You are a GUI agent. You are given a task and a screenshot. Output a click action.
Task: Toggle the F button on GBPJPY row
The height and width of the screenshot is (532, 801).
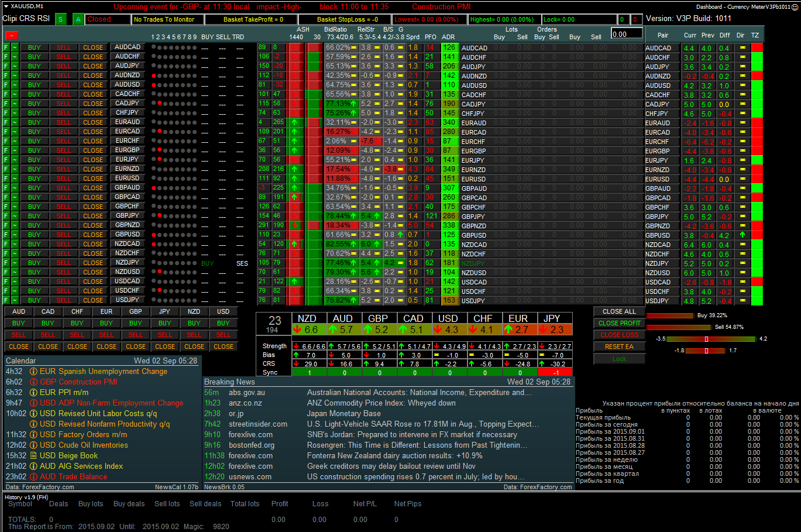pos(6,216)
